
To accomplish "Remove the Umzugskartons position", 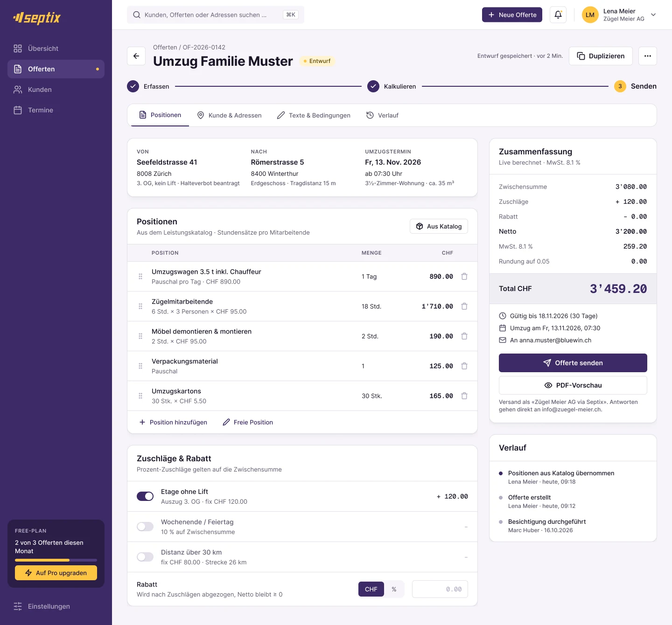I will (x=464, y=396).
